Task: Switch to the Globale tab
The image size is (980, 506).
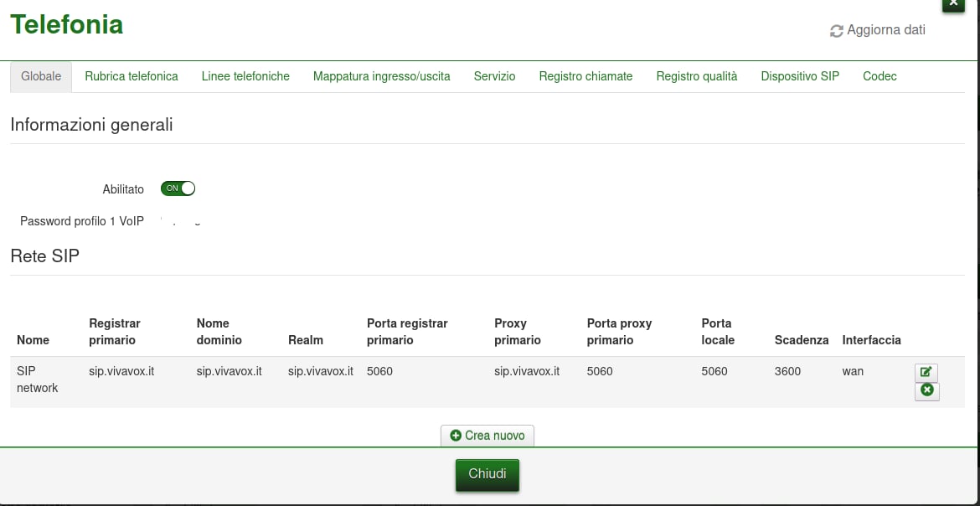Action: (x=41, y=76)
